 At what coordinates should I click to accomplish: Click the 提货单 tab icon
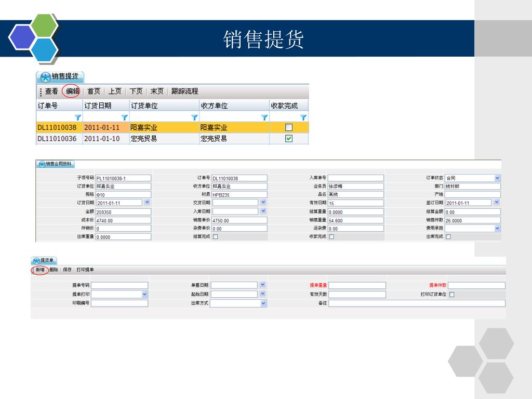(x=37, y=261)
